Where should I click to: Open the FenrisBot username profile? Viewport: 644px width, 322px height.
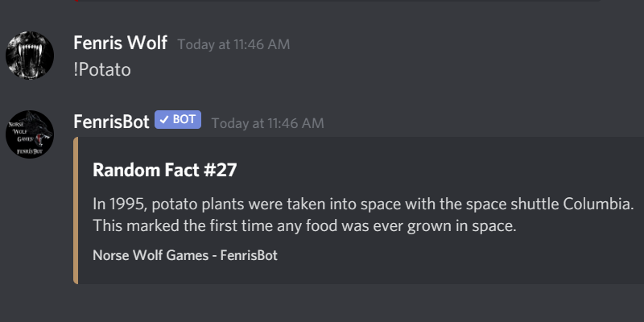(111, 122)
